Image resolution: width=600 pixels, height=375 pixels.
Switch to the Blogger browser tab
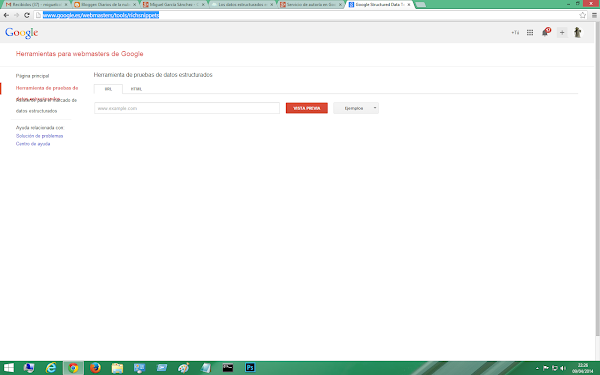pyautogui.click(x=104, y=5)
